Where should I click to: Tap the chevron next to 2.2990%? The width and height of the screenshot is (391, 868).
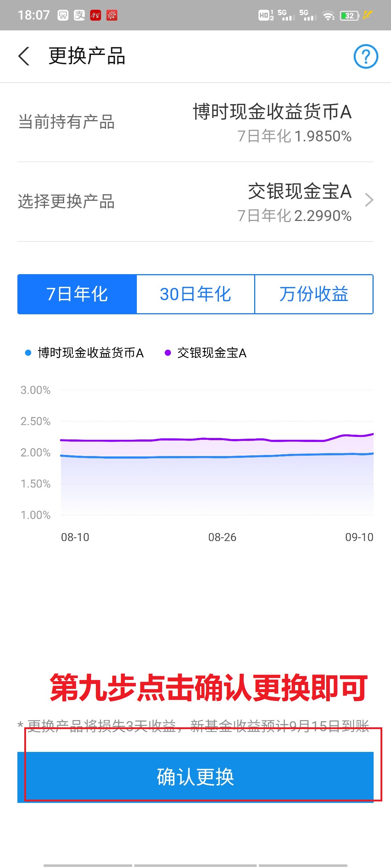click(369, 200)
